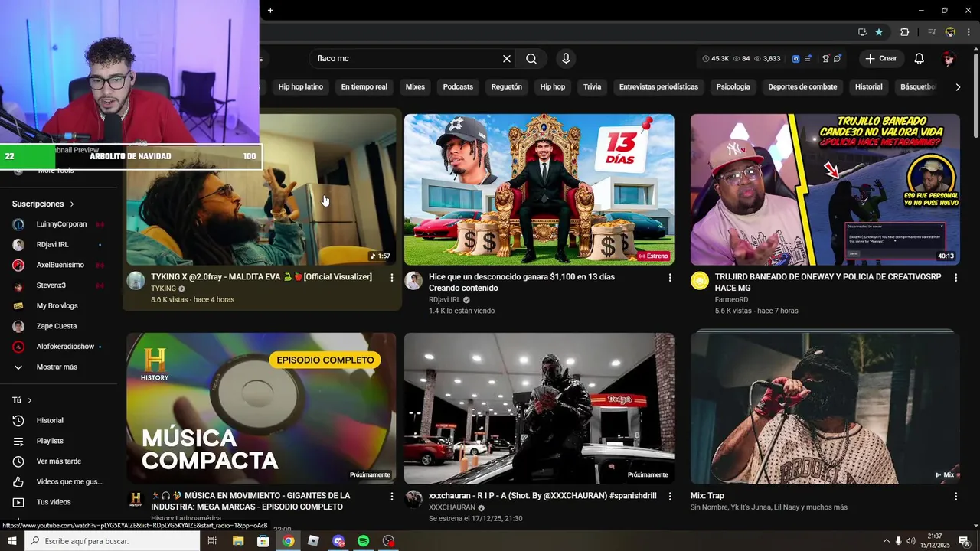Open AxelBuenisimo subscription
Viewport: 980px width, 551px height.
click(x=59, y=265)
